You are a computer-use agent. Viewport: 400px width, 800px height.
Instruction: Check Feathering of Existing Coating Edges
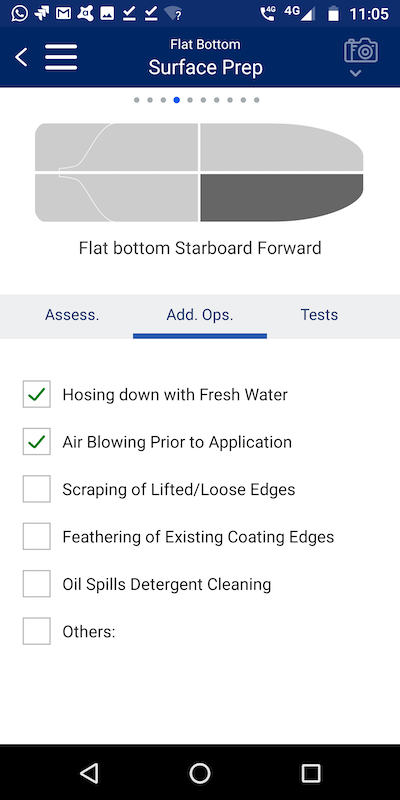[x=37, y=537]
